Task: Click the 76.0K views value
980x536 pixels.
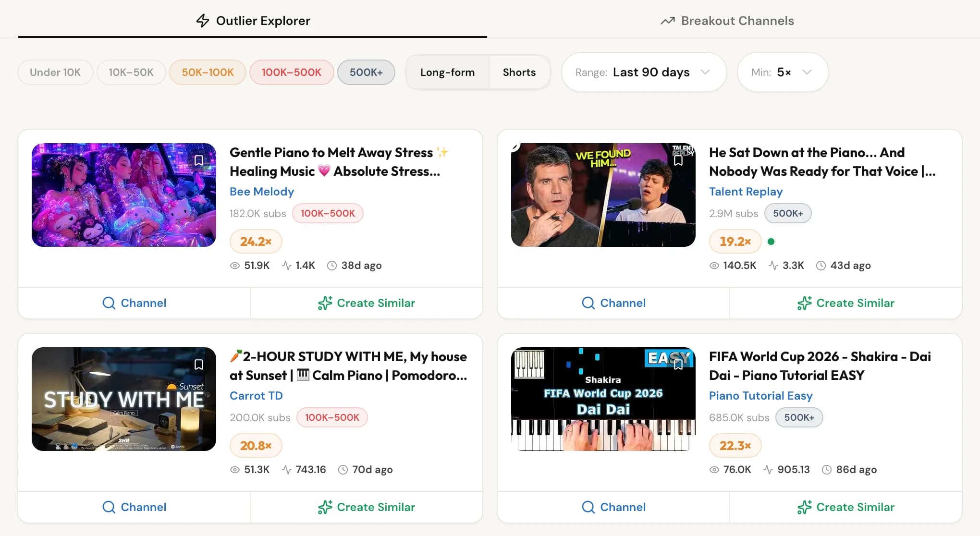Action: [737, 470]
